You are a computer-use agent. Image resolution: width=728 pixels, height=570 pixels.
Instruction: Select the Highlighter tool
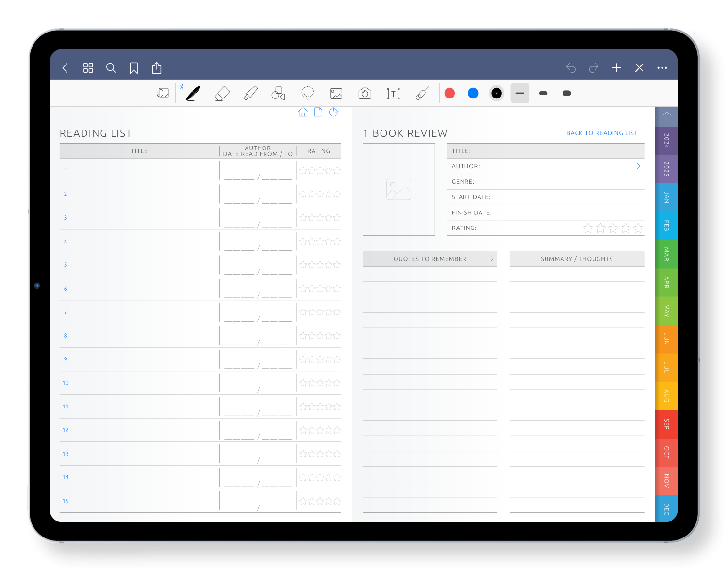coord(250,93)
